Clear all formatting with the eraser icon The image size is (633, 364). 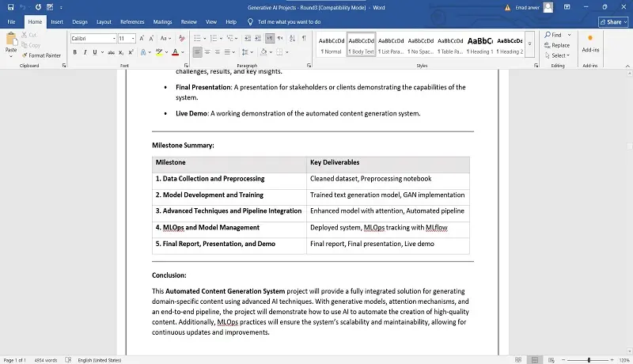[182, 38]
